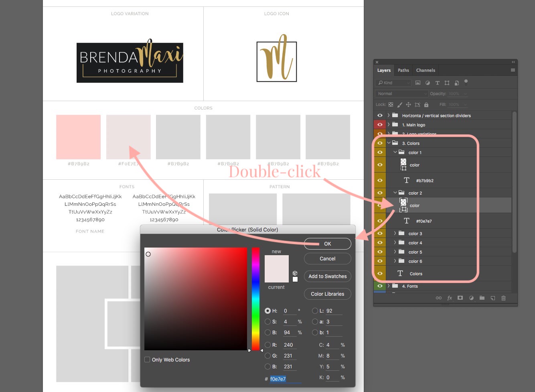
Task: Open the Normal blend mode dropdown
Action: 402,93
